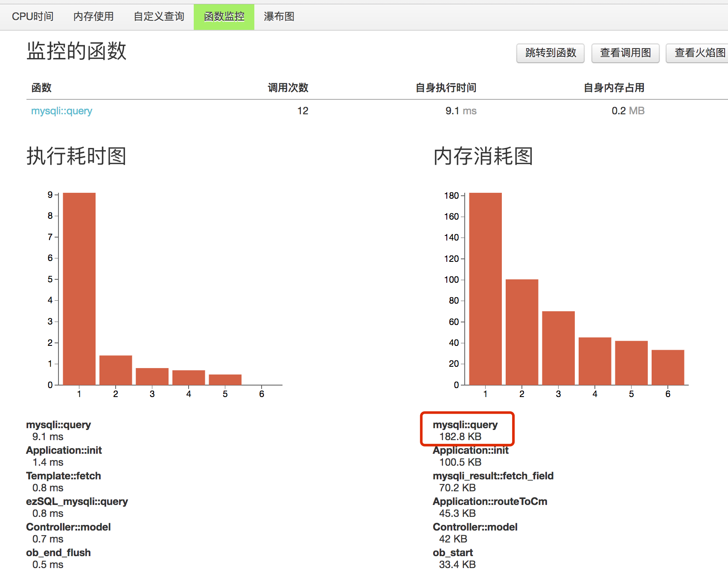Click bar 2 in the 内存消耗图 chart
The height and width of the screenshot is (580, 728).
[x=522, y=332]
